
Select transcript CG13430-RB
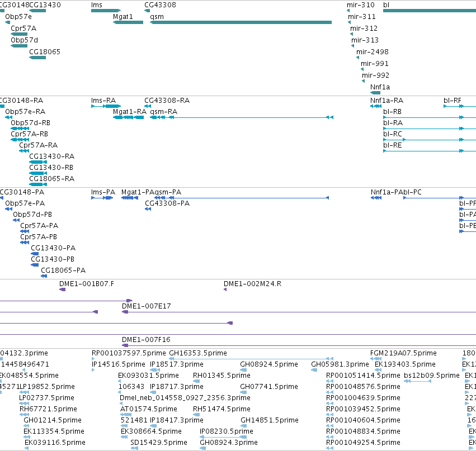tap(51, 168)
